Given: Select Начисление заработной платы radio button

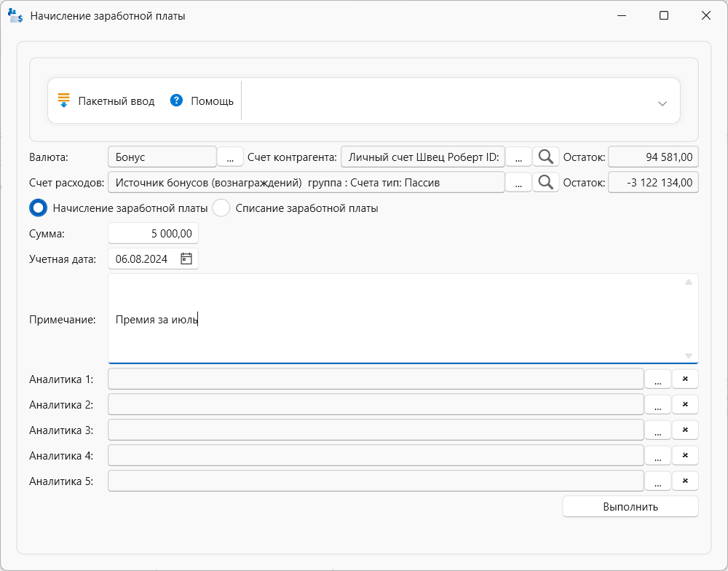Looking at the screenshot, I should click(x=38, y=208).
